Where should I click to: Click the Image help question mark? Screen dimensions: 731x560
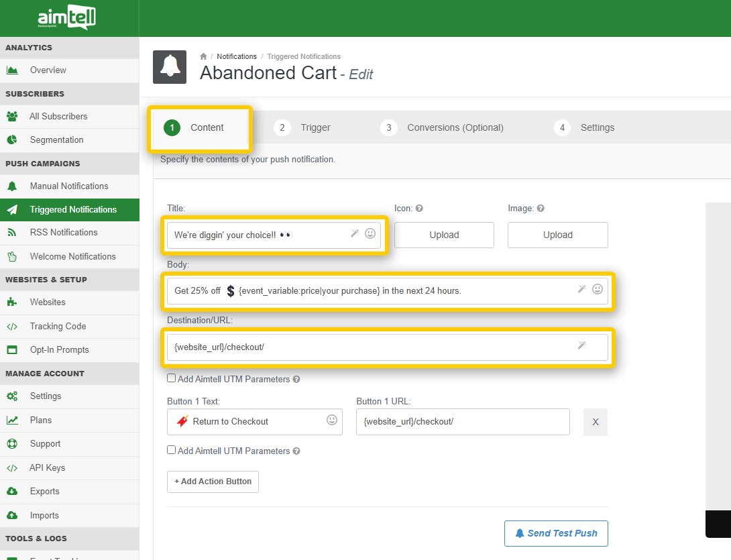click(541, 209)
